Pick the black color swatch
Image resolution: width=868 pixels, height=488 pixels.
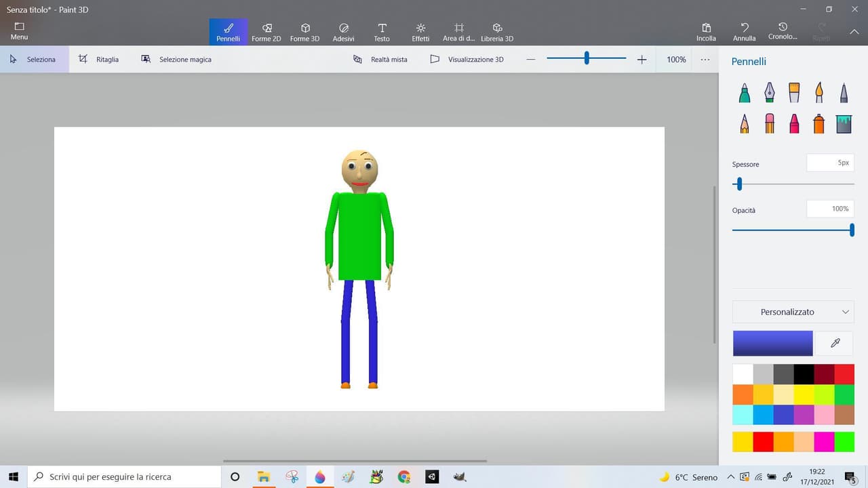click(x=804, y=374)
